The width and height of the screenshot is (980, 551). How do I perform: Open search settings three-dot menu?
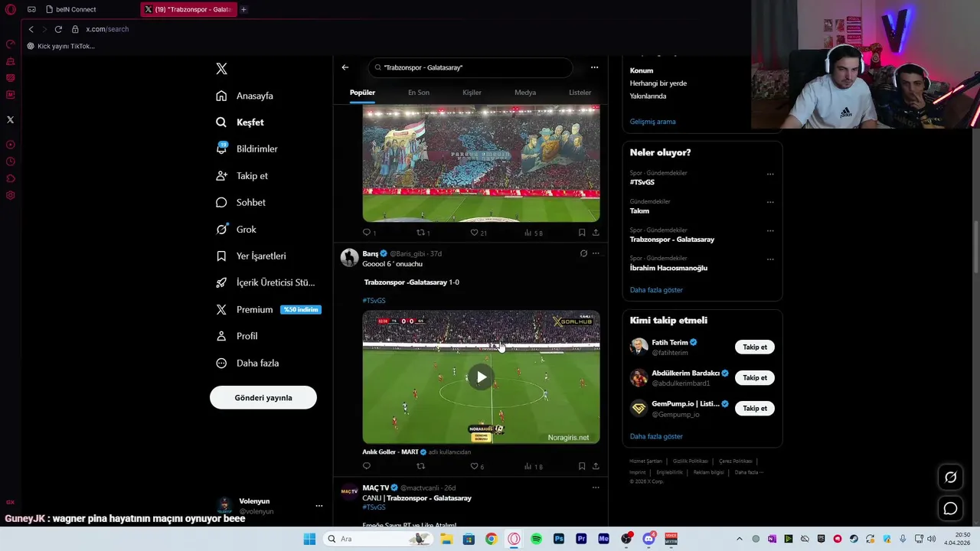594,67
